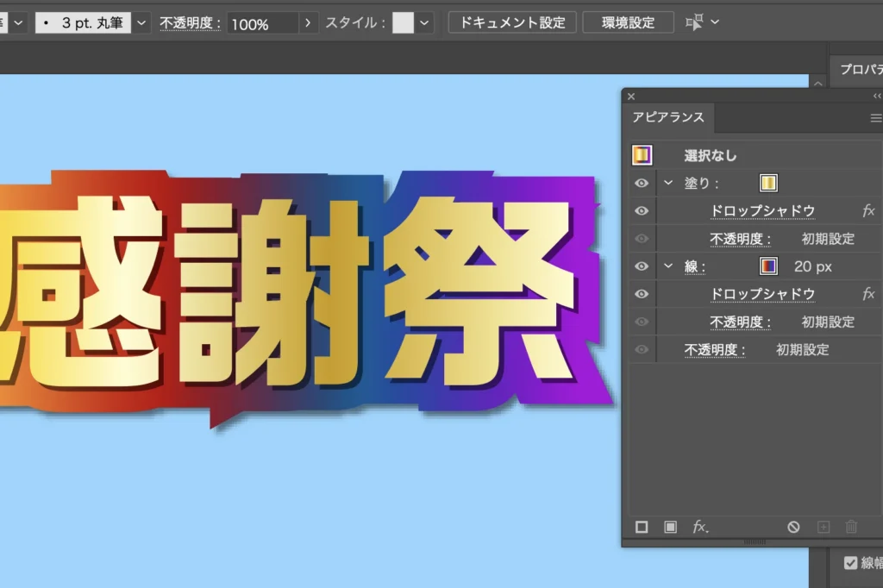Click the 100% opacity input field
883x588 pixels.
pos(263,24)
